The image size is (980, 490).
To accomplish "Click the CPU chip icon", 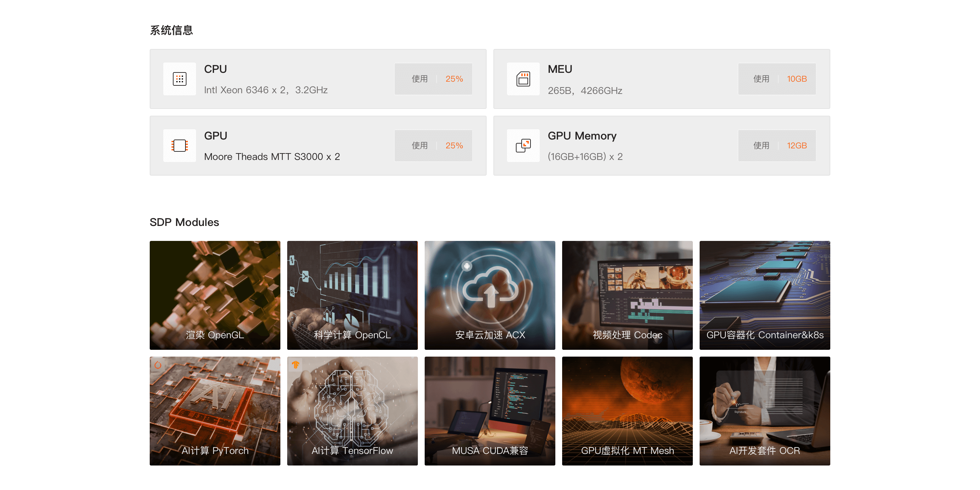I will pyautogui.click(x=180, y=79).
